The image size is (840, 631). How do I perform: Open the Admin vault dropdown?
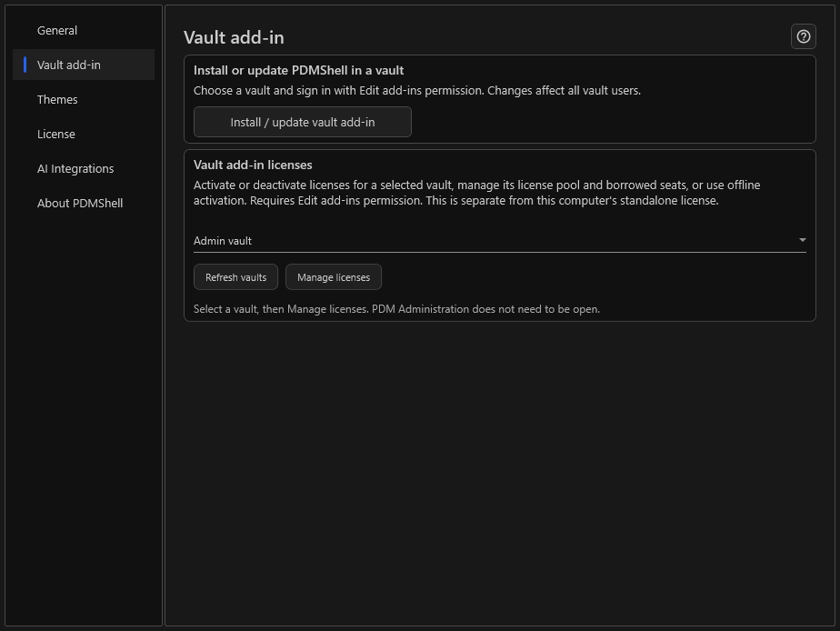pyautogui.click(x=499, y=241)
